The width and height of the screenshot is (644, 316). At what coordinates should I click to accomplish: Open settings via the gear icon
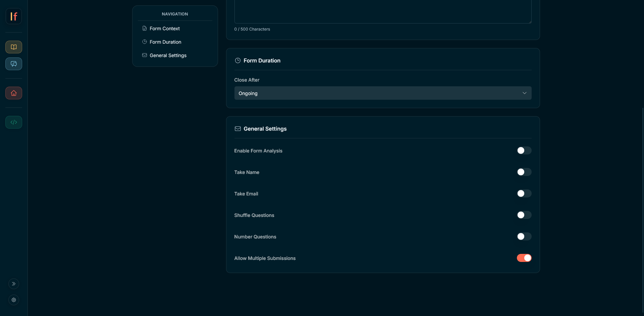click(14, 300)
